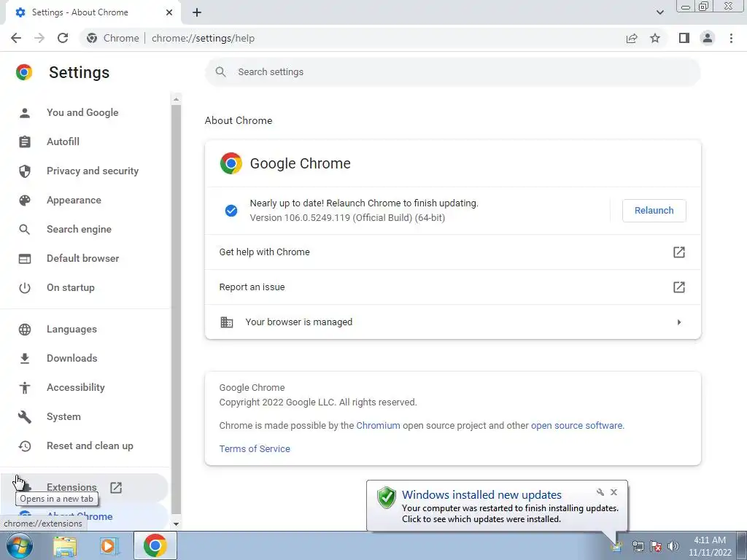Close the Windows updates notification balloon
The image size is (747, 560).
point(614,492)
